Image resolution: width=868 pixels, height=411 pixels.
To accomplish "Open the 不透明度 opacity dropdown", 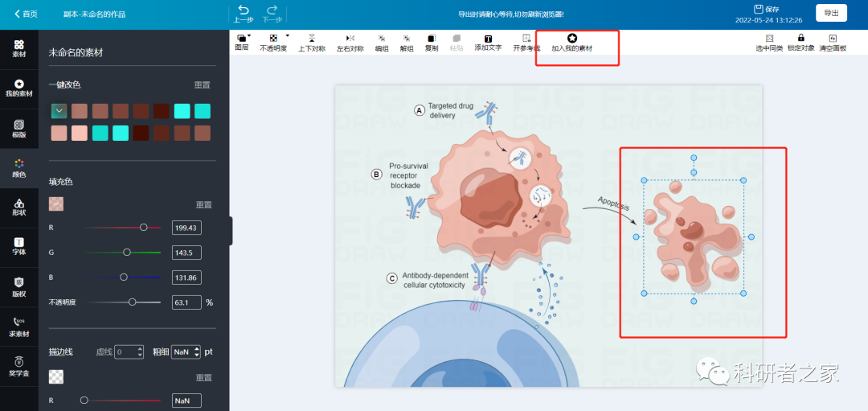I will [274, 38].
